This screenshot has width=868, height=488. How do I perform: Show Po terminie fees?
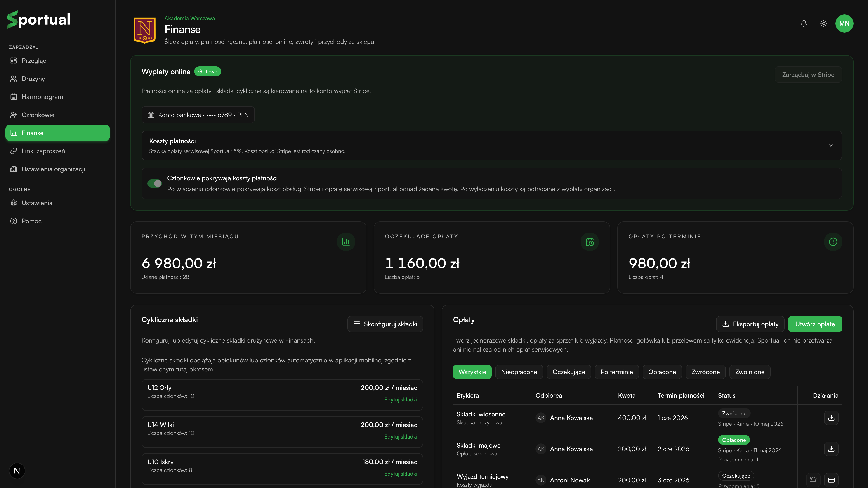pos(617,372)
